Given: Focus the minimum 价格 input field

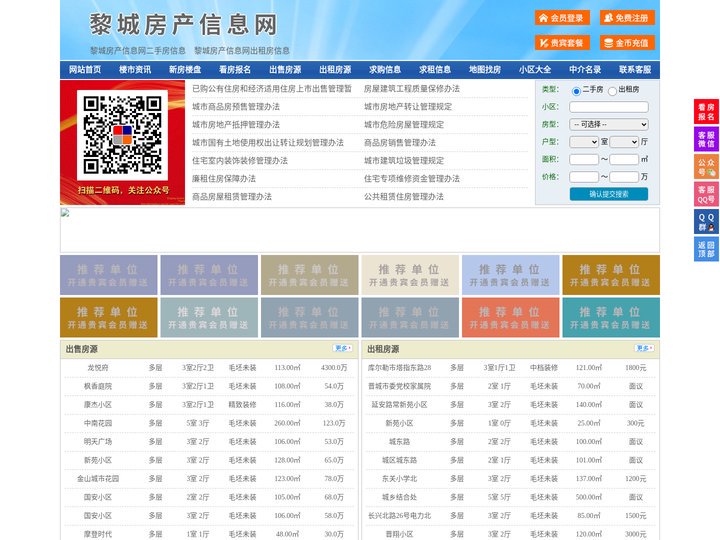Looking at the screenshot, I should (x=584, y=177).
